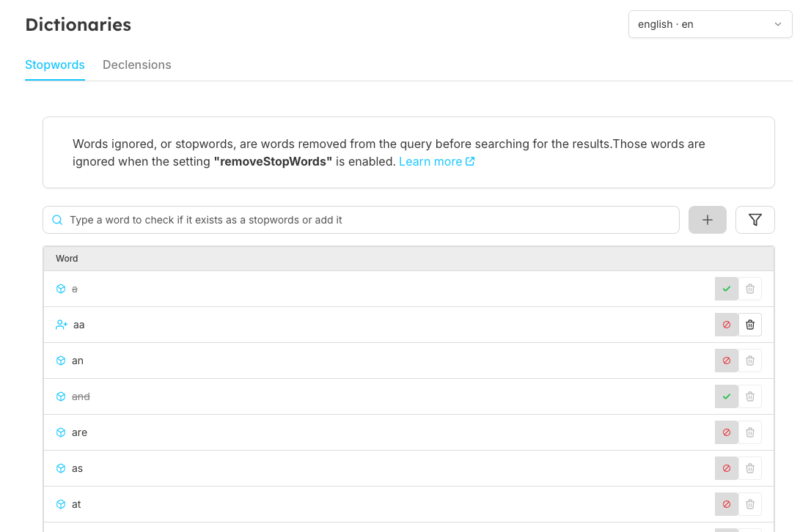Viewport: 811px width, 532px height.
Task: Switch to the Declensions tab
Action: click(136, 64)
